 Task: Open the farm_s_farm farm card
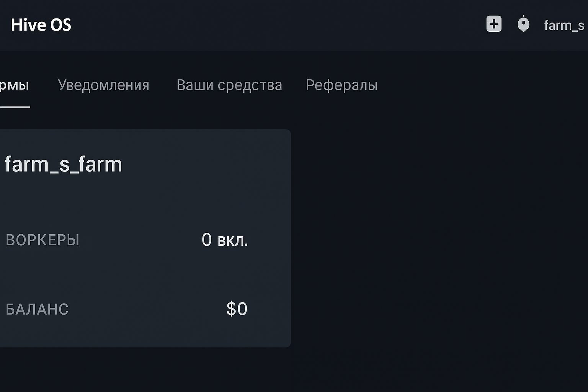coord(145,237)
